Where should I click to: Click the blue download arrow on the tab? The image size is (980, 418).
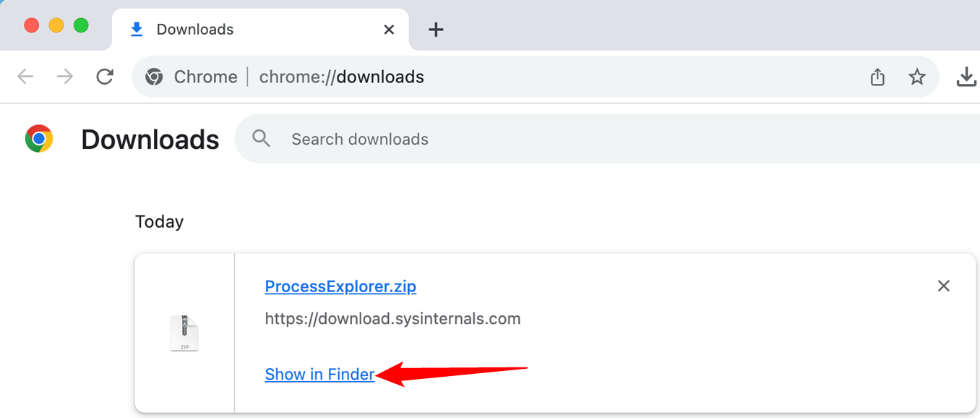click(136, 29)
